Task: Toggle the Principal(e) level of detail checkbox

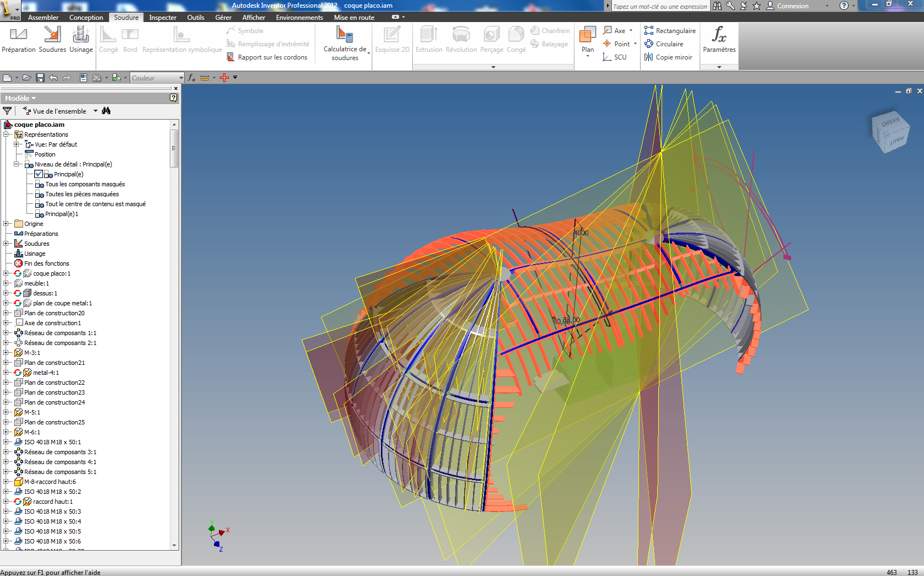Action: (x=39, y=174)
